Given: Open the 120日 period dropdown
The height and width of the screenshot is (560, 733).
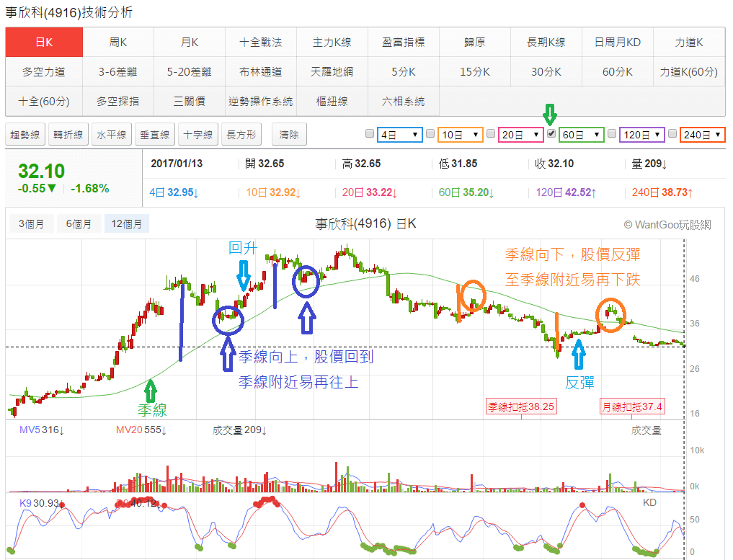Looking at the screenshot, I should coord(641,134).
